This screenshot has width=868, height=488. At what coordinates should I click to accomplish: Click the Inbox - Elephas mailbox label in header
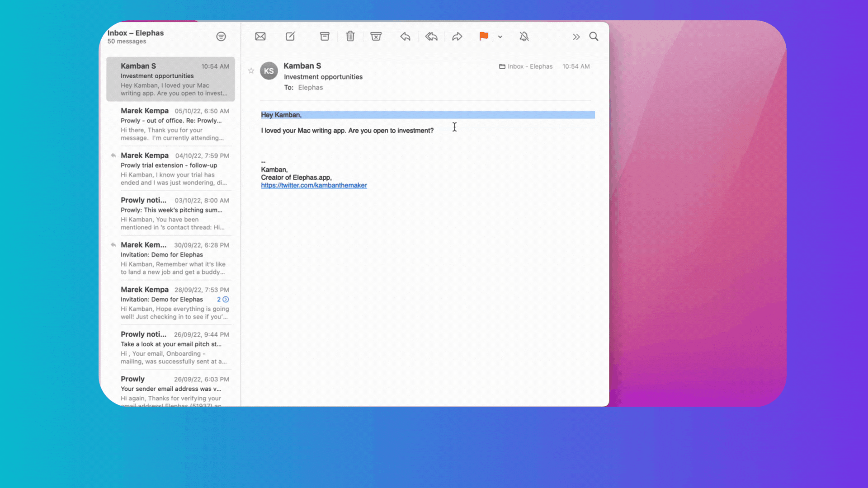click(x=526, y=66)
